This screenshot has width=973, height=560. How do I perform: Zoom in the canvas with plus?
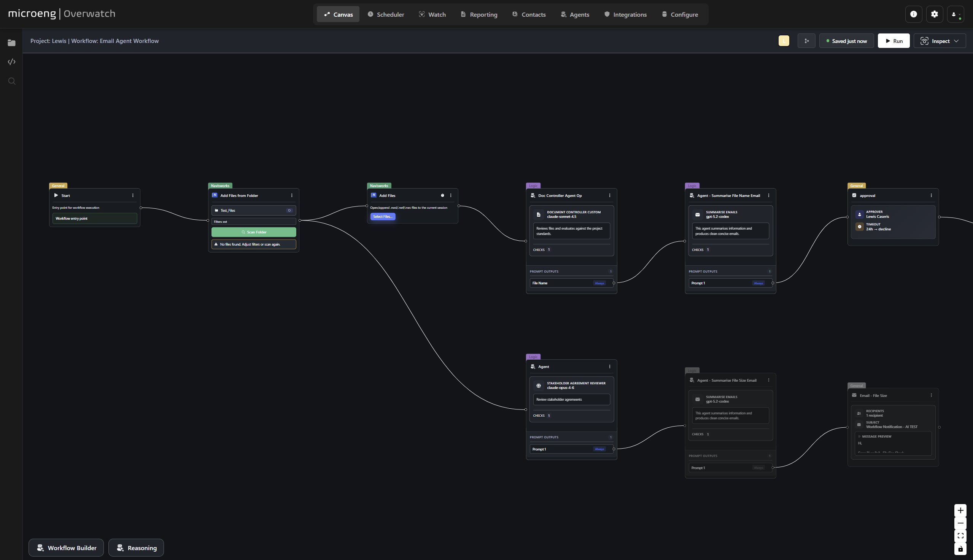click(x=960, y=510)
